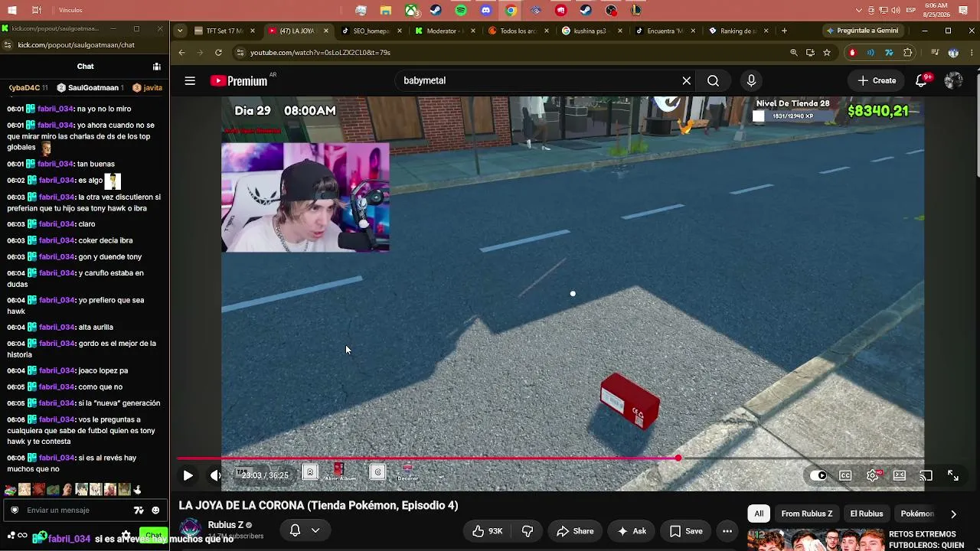Enter fullscreen video mode
The width and height of the screenshot is (980, 551).
(953, 475)
